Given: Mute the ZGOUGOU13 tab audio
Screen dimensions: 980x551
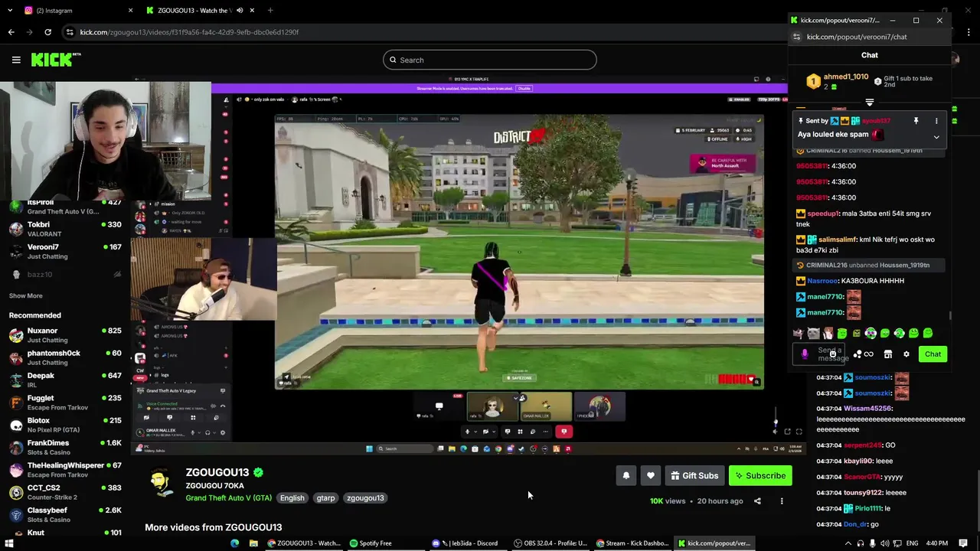Looking at the screenshot, I should (240, 11).
